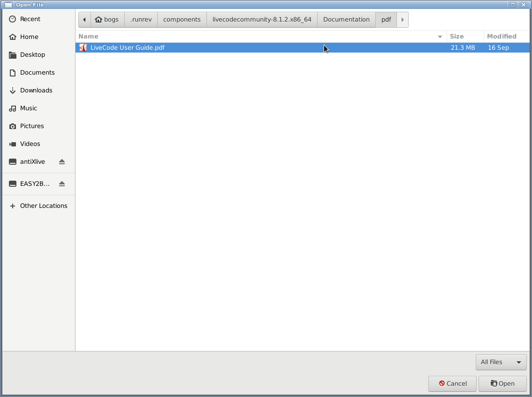Open the Desktop folder in sidebar
Viewport: 532px width, 397px height.
pyautogui.click(x=38, y=54)
